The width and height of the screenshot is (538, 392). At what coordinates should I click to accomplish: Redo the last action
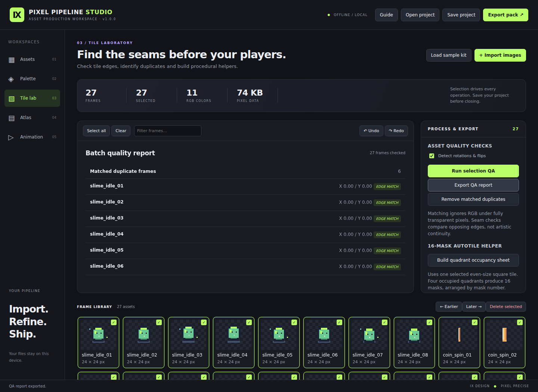point(396,131)
